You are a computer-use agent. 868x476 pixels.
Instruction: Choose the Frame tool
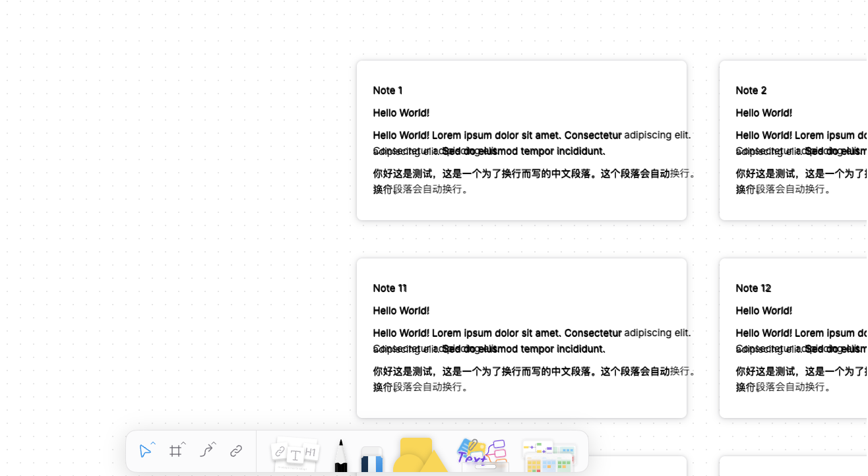[x=175, y=451]
